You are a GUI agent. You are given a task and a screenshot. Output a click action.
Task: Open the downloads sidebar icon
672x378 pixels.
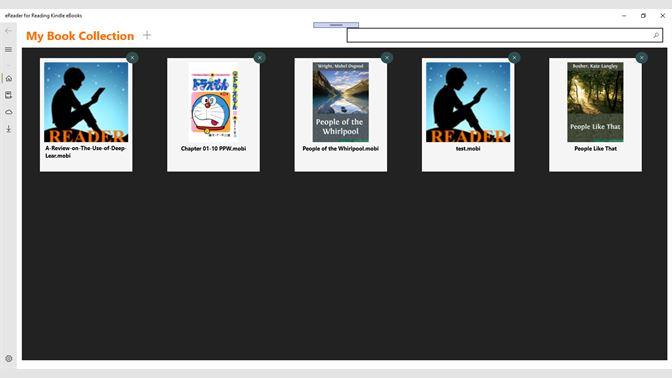click(9, 129)
